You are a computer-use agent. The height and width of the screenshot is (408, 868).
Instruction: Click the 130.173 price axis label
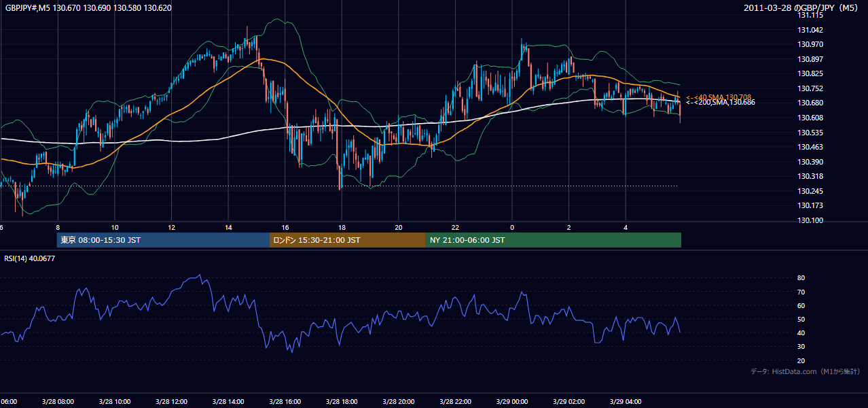(810, 205)
